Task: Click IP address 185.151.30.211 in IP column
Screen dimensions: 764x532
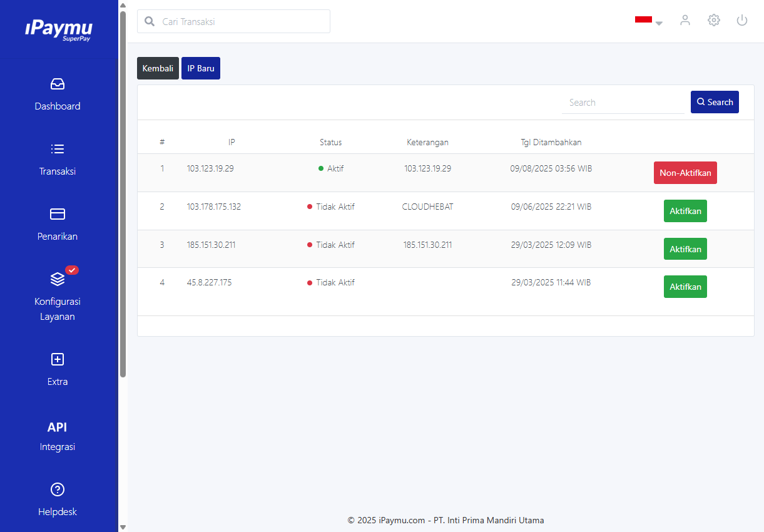Action: (211, 245)
